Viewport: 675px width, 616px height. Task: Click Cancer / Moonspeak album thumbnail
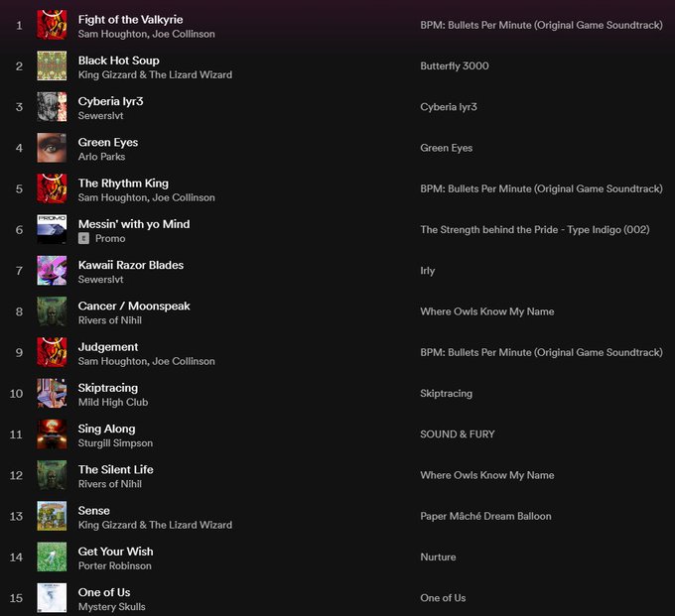click(x=52, y=311)
